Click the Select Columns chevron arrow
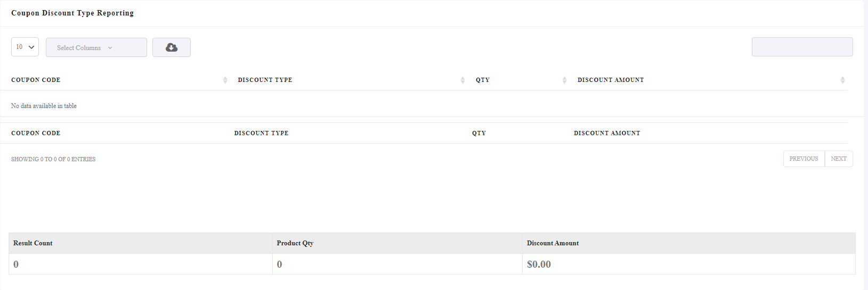Screen dimensions: 868x290 coord(110,48)
